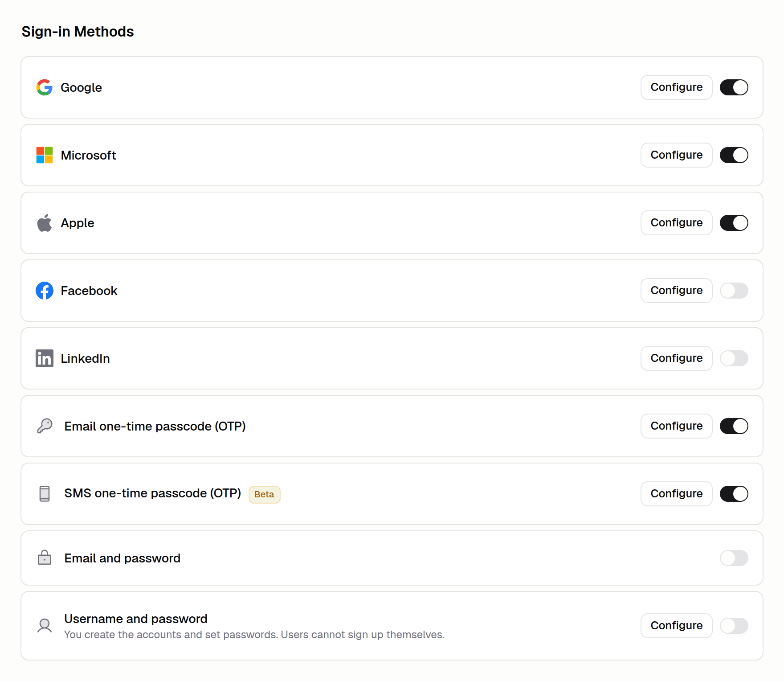784x681 pixels.
Task: Disable Email one-time passcode toggle
Action: (734, 426)
